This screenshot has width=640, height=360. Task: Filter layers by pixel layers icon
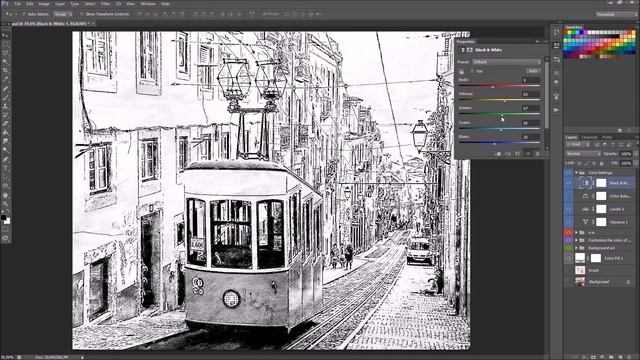597,144
